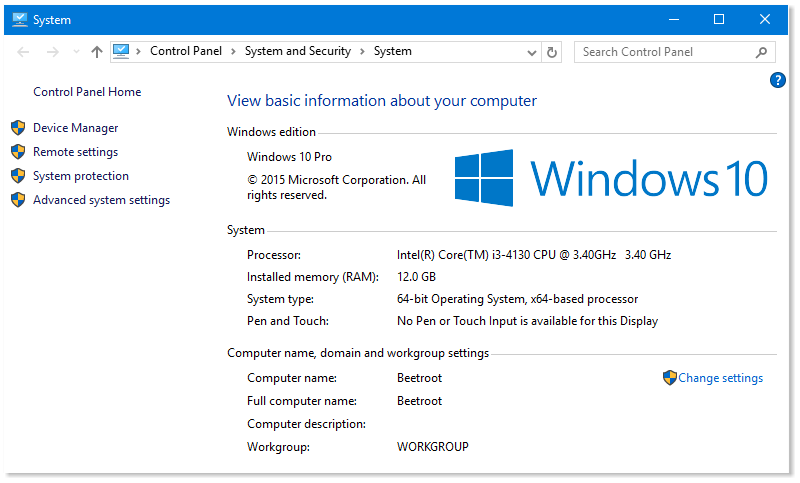Viewport: 800px width, 483px height.
Task: Click shield icon beside Remote settings
Action: click(x=18, y=151)
